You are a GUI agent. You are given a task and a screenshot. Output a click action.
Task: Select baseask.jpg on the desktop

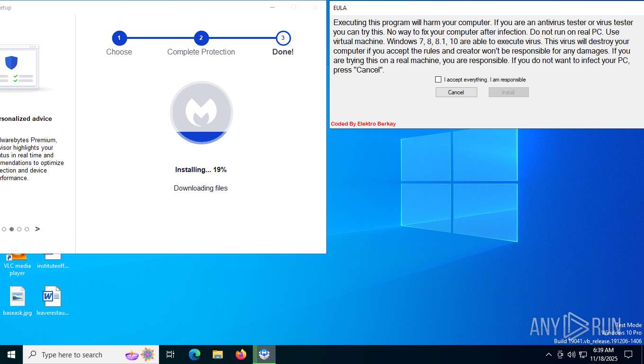point(17,301)
